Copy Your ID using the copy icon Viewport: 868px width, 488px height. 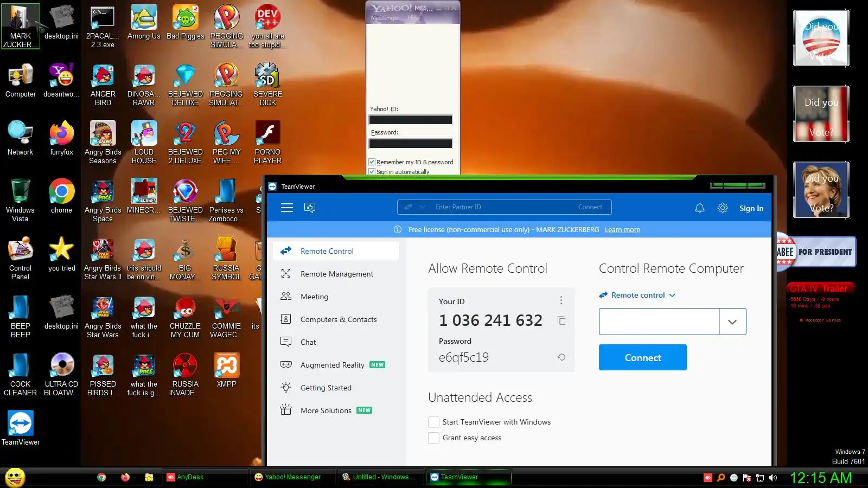pos(561,320)
